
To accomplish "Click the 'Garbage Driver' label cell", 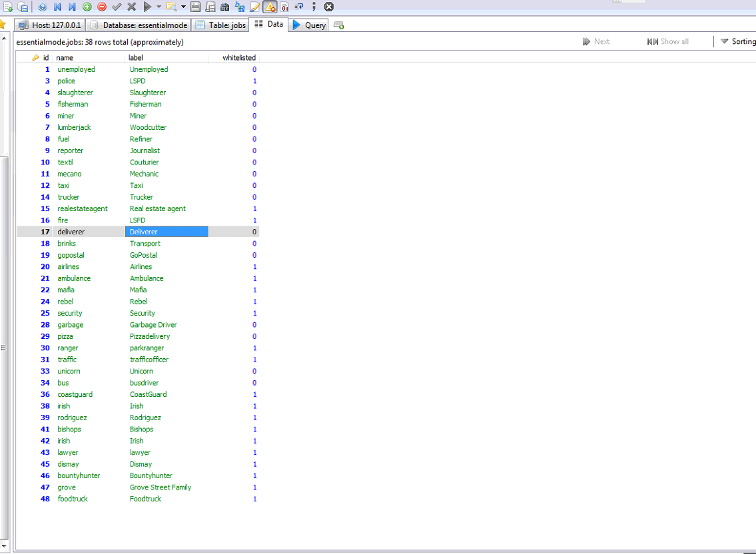I will (x=167, y=325).
